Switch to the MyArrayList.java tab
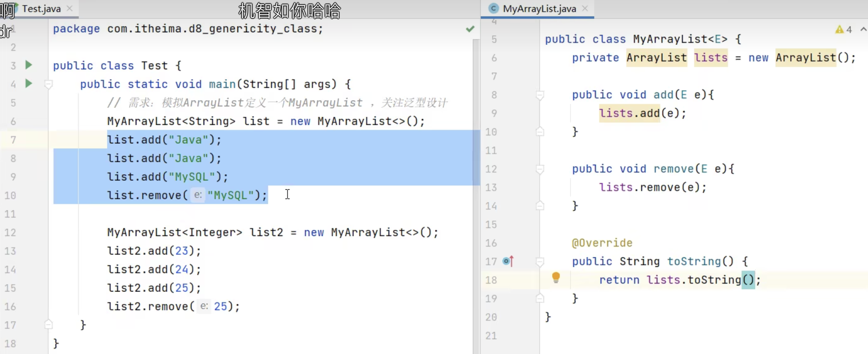Viewport: 868px width, 354px height. 539,9
